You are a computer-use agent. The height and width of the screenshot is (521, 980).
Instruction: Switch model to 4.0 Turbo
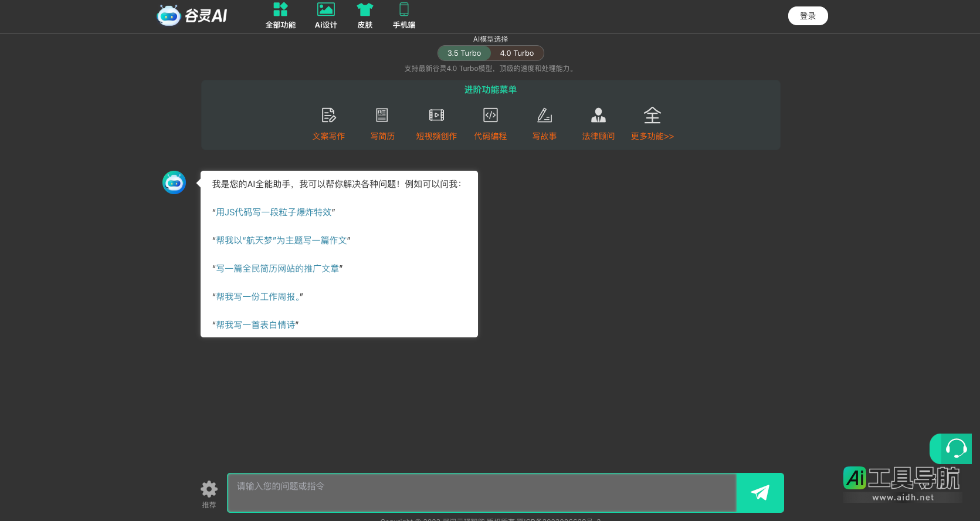(517, 53)
